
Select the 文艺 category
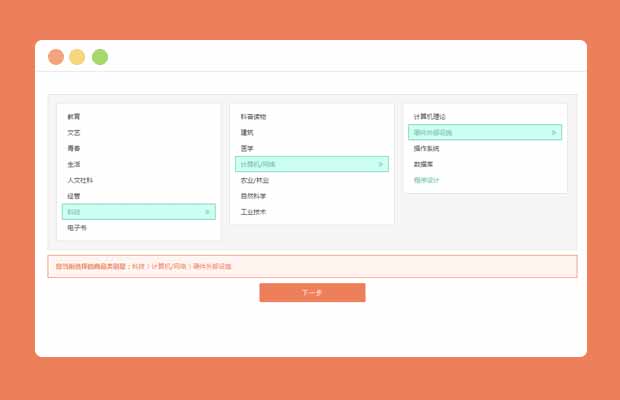[74, 132]
